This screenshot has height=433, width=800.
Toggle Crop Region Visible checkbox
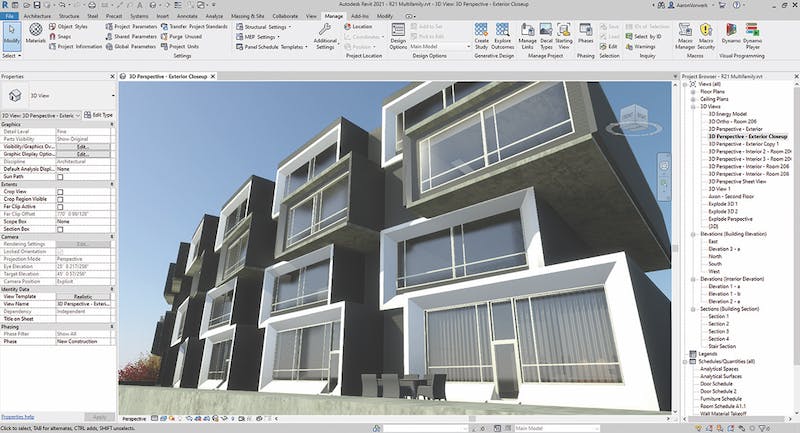pyautogui.click(x=60, y=199)
